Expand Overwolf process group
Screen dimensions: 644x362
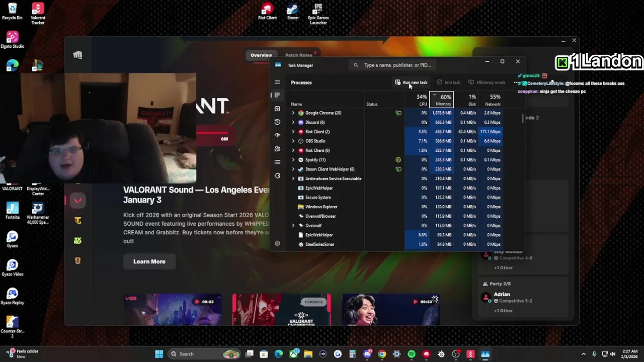point(293,226)
